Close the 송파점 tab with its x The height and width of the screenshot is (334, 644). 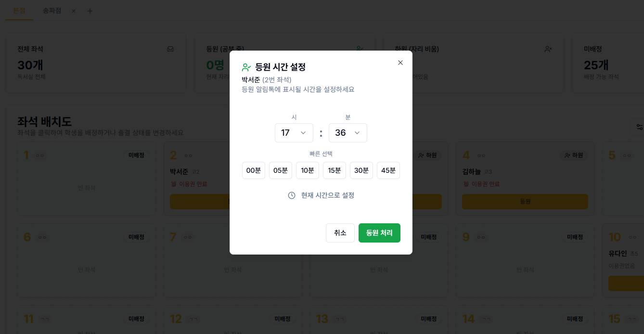[x=73, y=11]
